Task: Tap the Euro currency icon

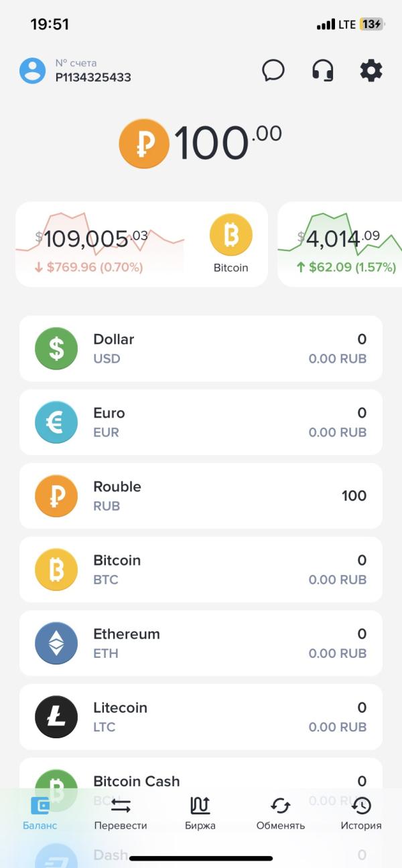Action: [x=56, y=422]
